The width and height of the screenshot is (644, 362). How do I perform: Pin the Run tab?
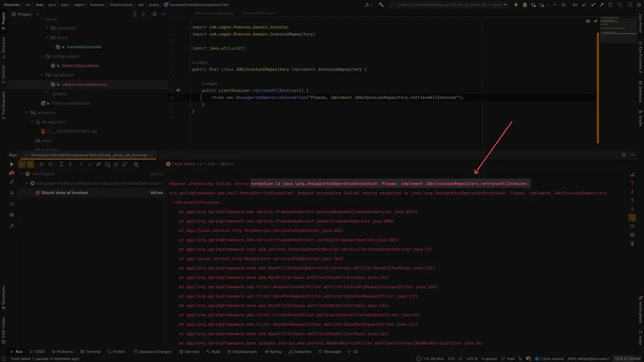[12, 226]
